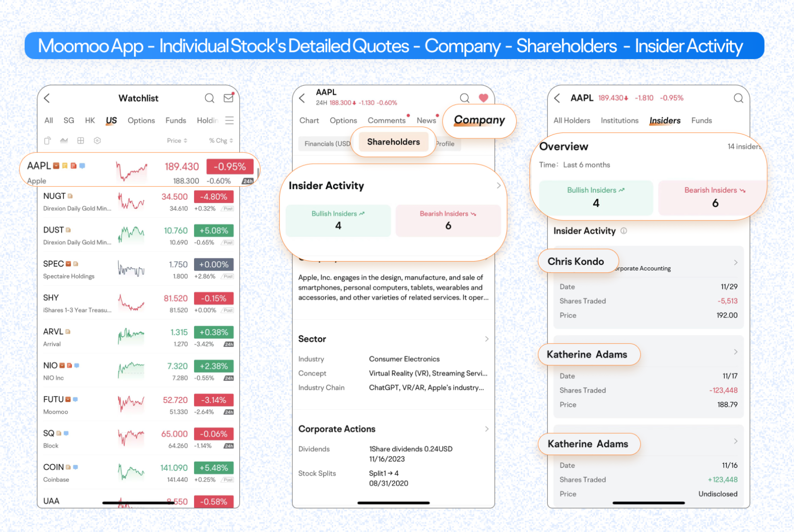Screen dimensions: 794x532
Task: Open the SHY row in the watchlist
Action: [138, 303]
